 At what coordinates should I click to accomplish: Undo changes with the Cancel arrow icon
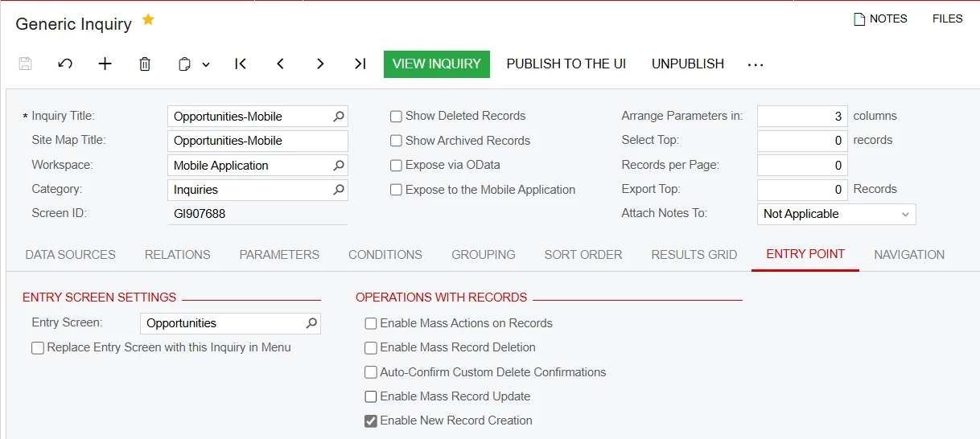[x=65, y=64]
